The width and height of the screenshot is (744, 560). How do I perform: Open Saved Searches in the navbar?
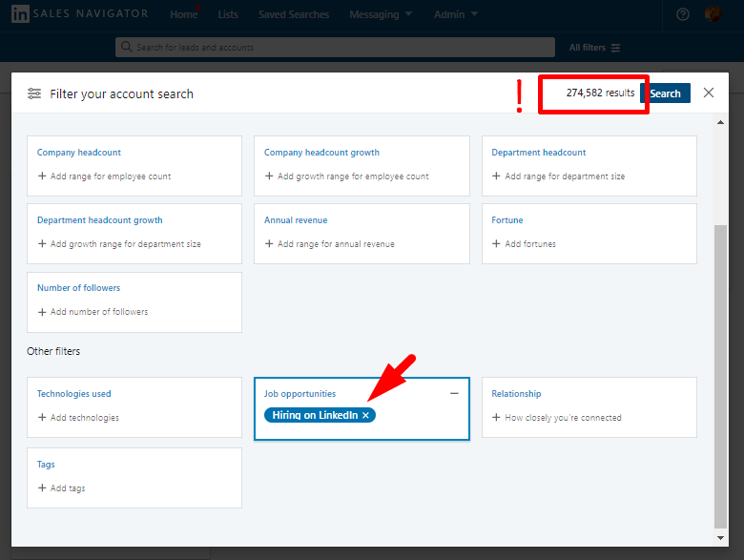tap(294, 14)
